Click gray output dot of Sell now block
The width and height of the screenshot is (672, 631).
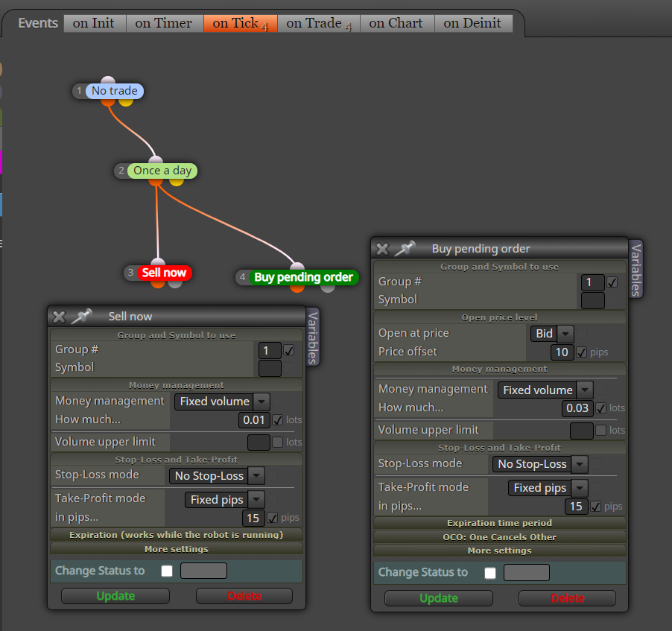[x=175, y=284]
